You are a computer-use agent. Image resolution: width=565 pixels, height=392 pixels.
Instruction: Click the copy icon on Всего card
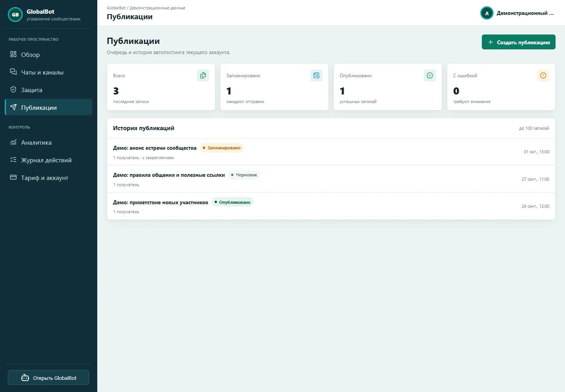(x=203, y=75)
